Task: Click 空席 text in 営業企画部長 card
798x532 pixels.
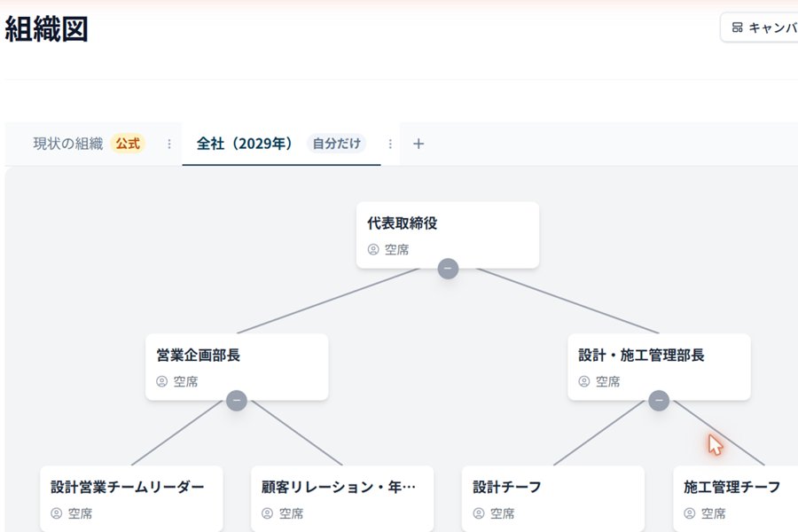Action: 186,381
